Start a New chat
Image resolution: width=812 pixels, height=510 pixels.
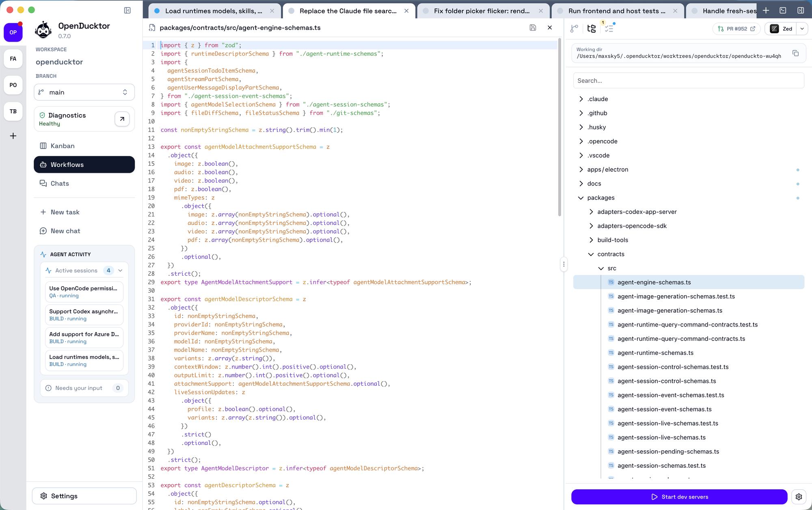coord(84,231)
